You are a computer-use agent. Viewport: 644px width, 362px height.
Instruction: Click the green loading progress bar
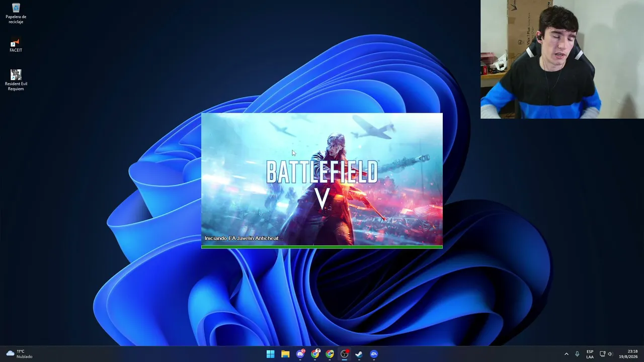coord(322,247)
